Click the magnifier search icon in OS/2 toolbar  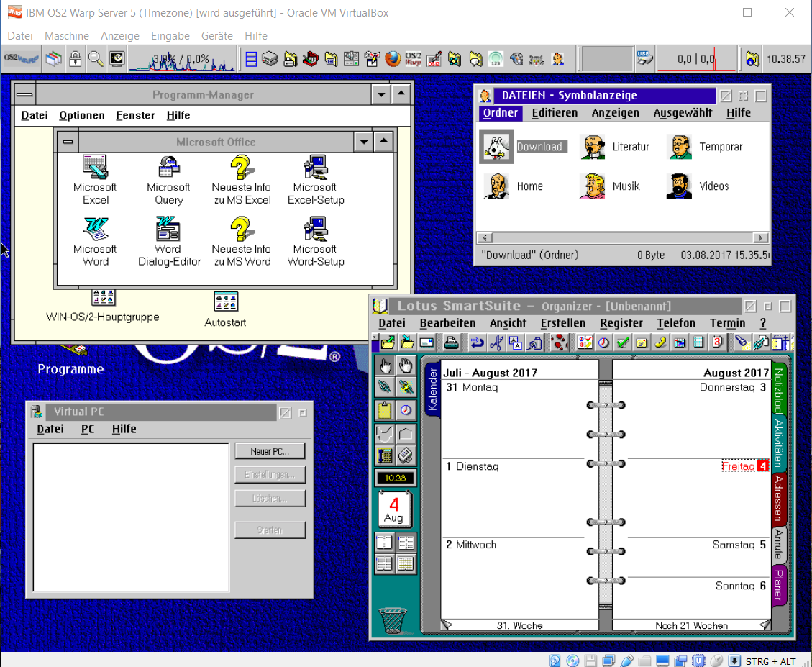click(x=96, y=59)
